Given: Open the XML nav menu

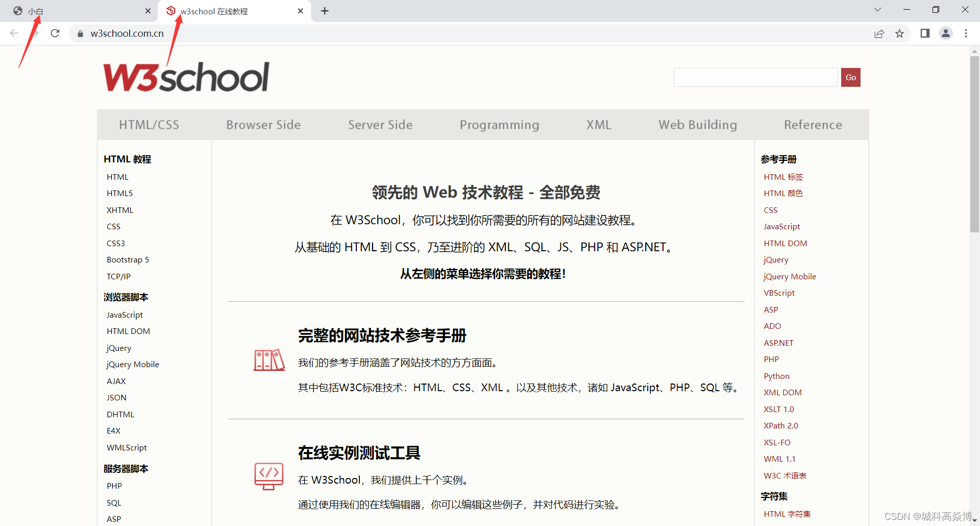Looking at the screenshot, I should click(599, 125).
